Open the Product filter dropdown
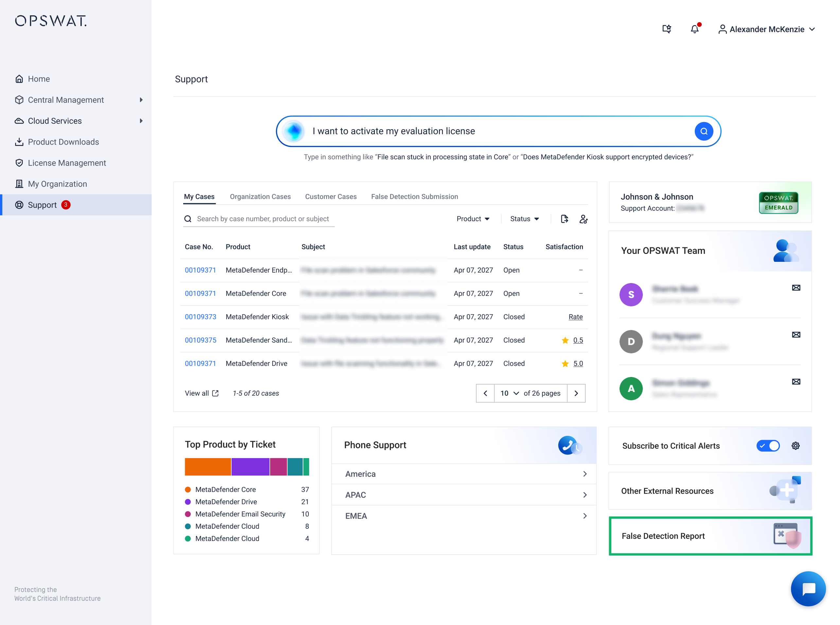Image resolution: width=840 pixels, height=625 pixels. [x=473, y=219]
